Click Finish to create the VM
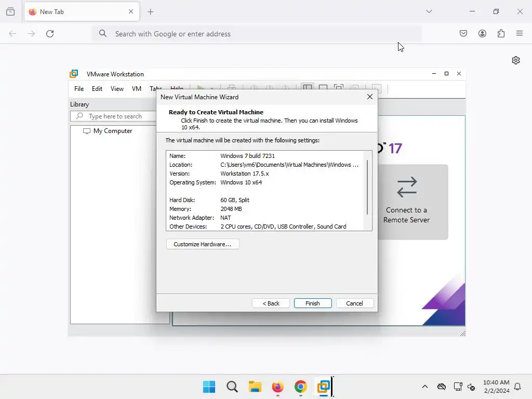 pyautogui.click(x=313, y=303)
